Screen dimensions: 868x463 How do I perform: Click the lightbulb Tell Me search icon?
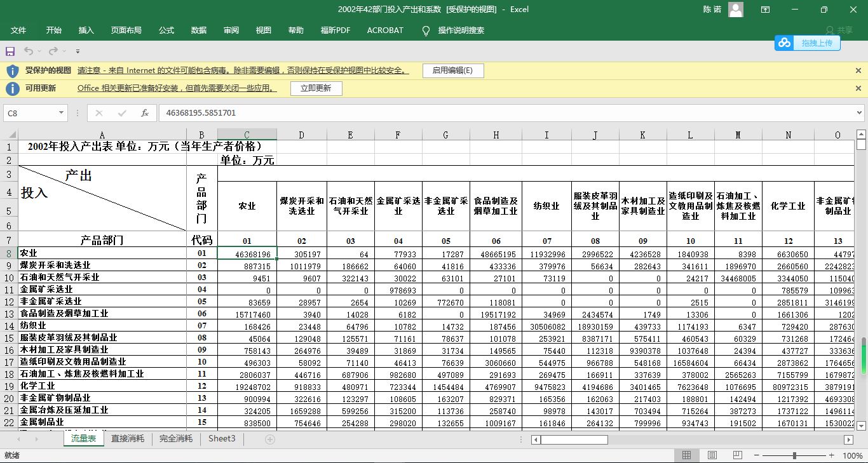point(426,30)
